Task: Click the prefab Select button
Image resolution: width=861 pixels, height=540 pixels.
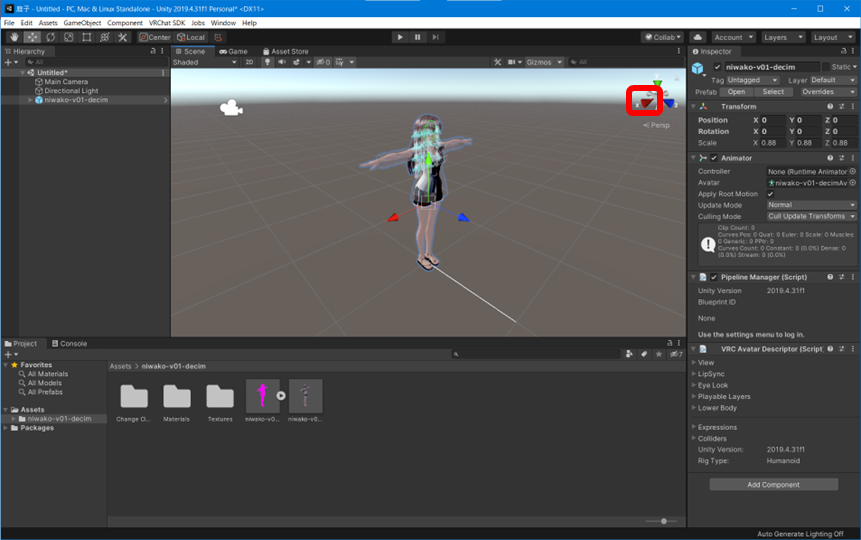Action: [x=773, y=92]
